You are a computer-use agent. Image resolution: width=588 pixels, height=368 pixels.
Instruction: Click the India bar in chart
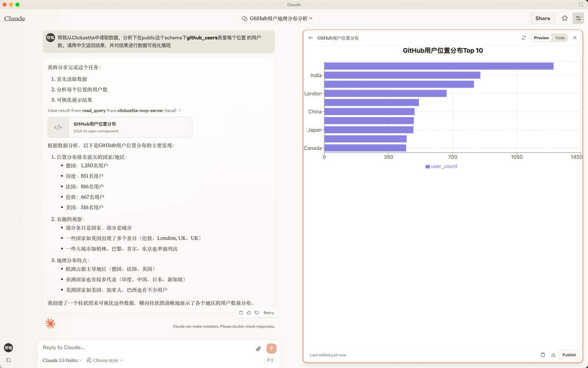[402, 75]
